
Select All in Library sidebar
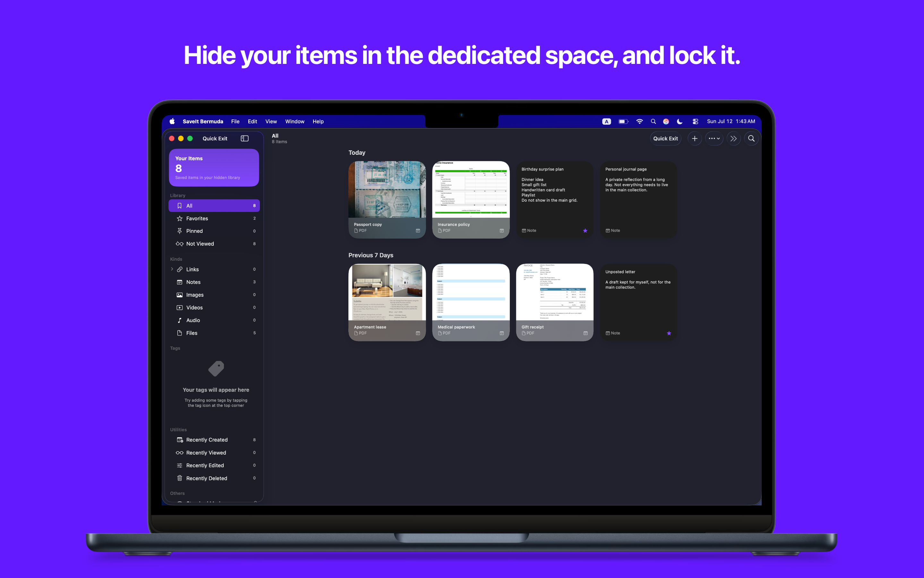(214, 206)
